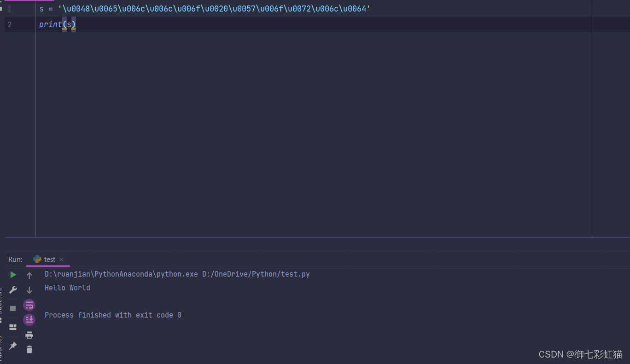Print the console output
Screen dimensions: 630x364
click(x=29, y=335)
